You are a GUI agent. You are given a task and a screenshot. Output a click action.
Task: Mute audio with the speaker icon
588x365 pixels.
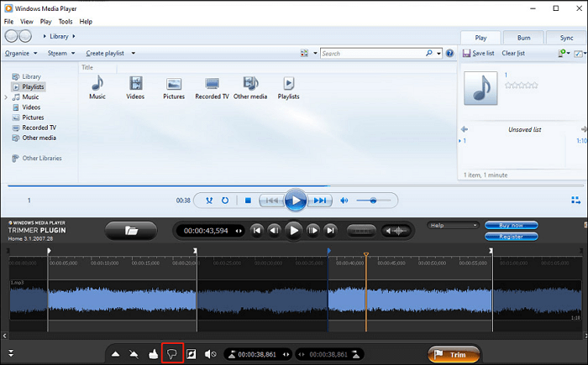tap(210, 354)
